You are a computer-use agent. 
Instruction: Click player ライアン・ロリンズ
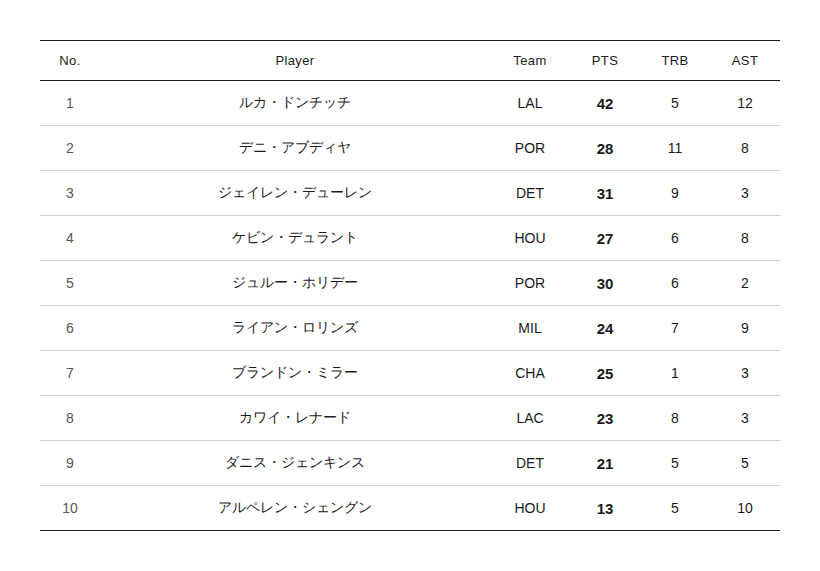tap(295, 328)
